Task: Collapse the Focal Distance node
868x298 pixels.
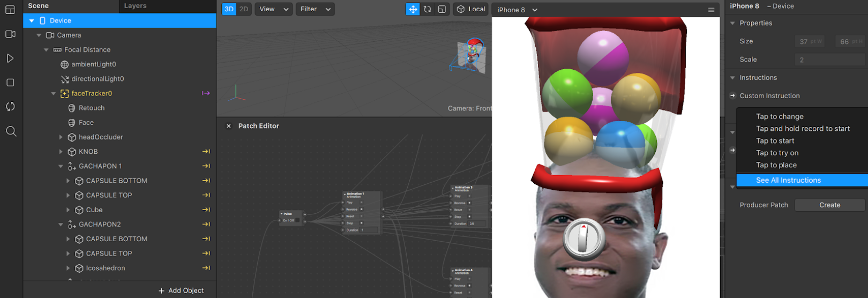Action: pyautogui.click(x=46, y=50)
